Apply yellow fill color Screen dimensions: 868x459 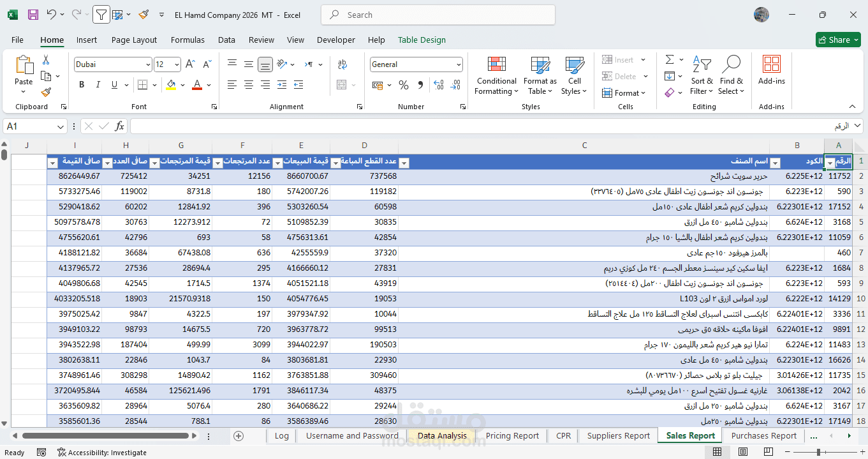[170, 85]
